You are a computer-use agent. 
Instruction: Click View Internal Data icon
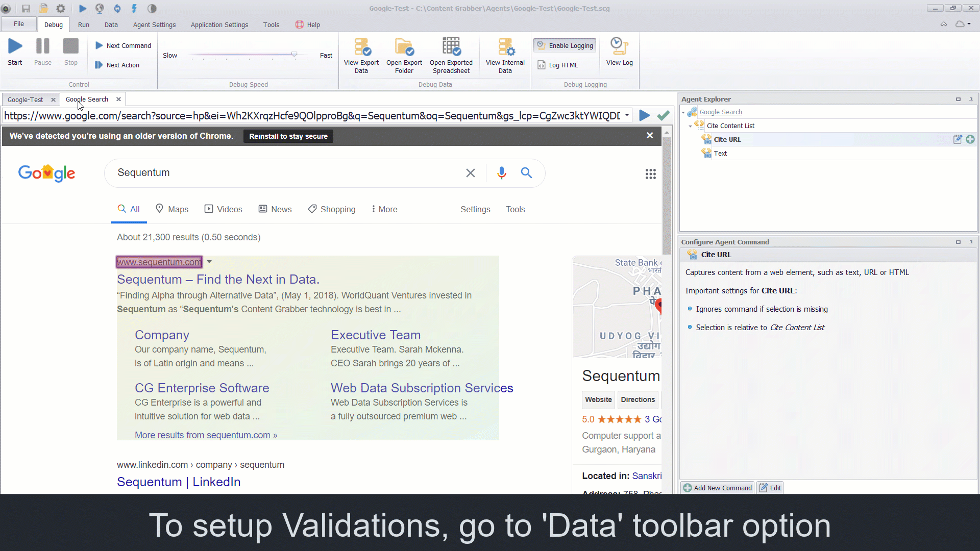click(505, 47)
